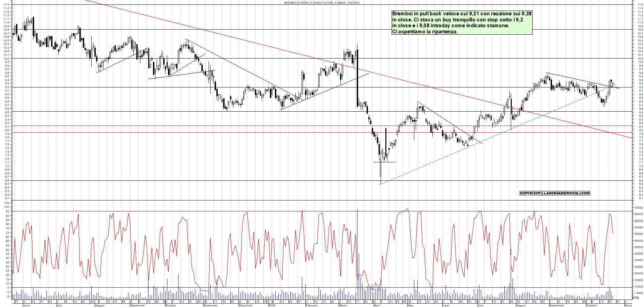Screen dimensions: 644x307
Task: Click the May label on the time axis
Action: [x=410, y=305]
